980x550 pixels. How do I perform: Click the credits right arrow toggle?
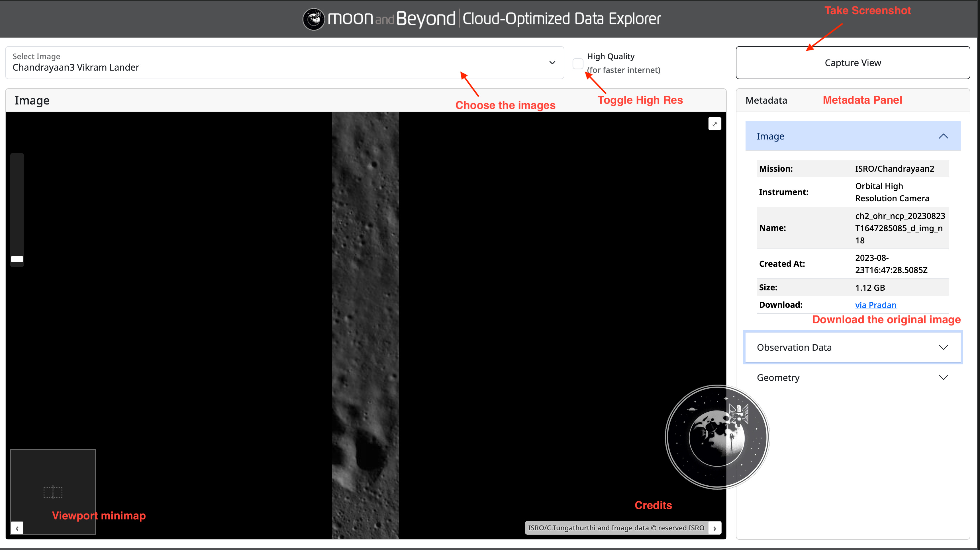click(714, 528)
